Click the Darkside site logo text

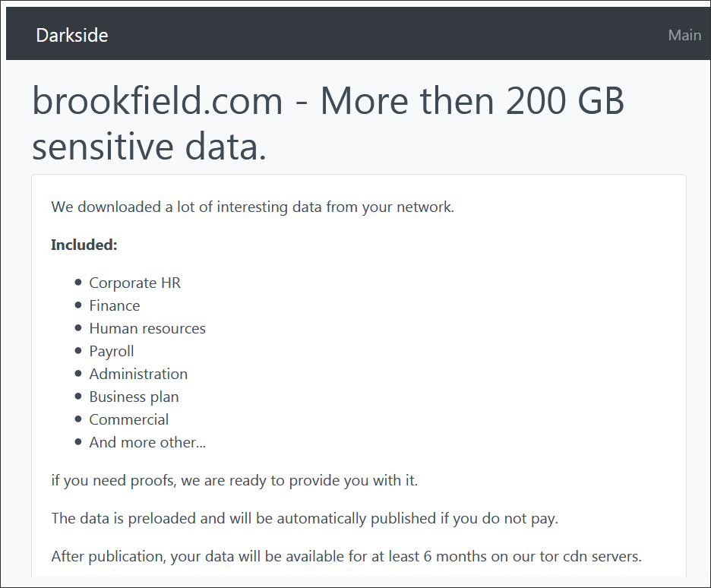pos(72,35)
